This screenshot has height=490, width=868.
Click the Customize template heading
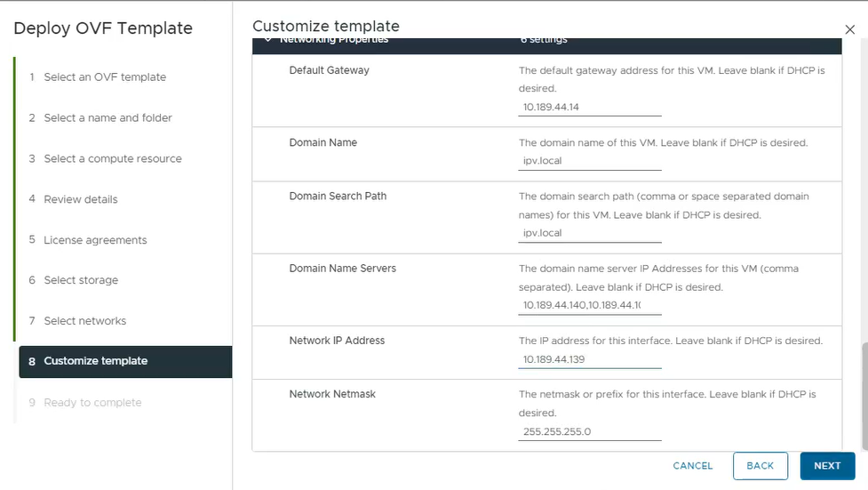click(x=325, y=26)
